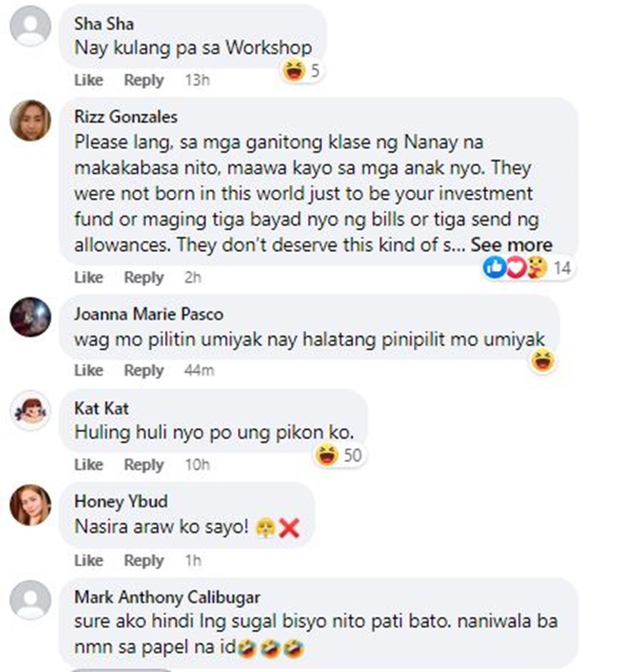Open Rizz Gonzales' profile picture

coord(30,121)
